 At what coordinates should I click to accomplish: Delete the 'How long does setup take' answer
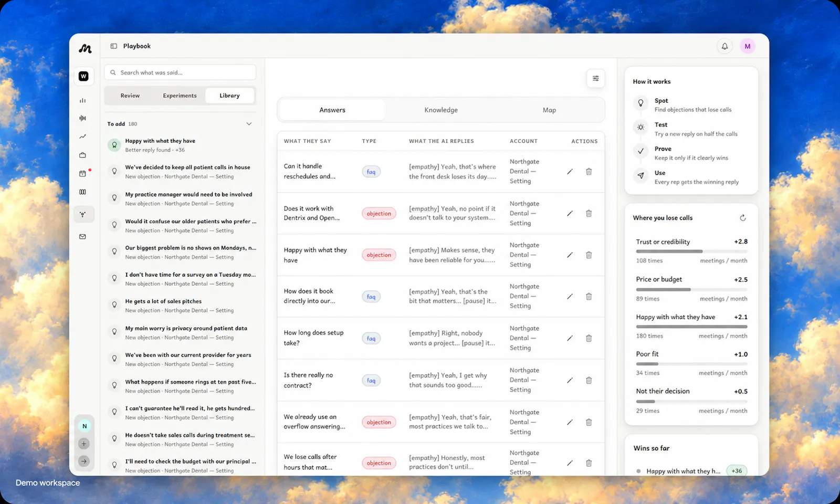[589, 339]
